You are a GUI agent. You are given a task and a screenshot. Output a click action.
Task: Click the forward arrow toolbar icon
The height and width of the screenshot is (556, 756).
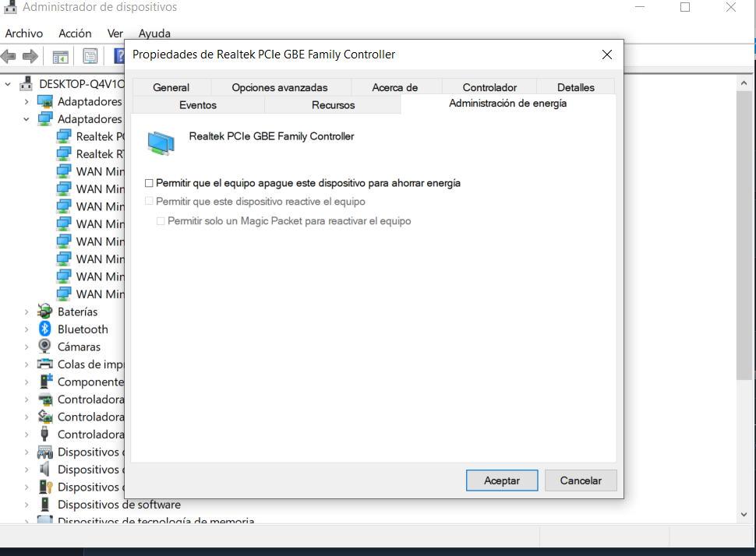[x=30, y=56]
